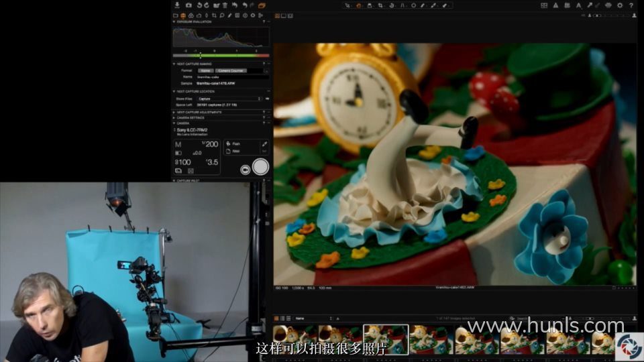The height and width of the screenshot is (362, 644).
Task: Open the Metadata info tool tab
Action: point(246,15)
